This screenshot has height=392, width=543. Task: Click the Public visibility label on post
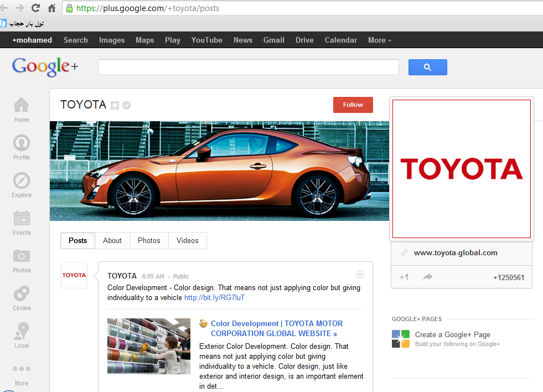181,276
